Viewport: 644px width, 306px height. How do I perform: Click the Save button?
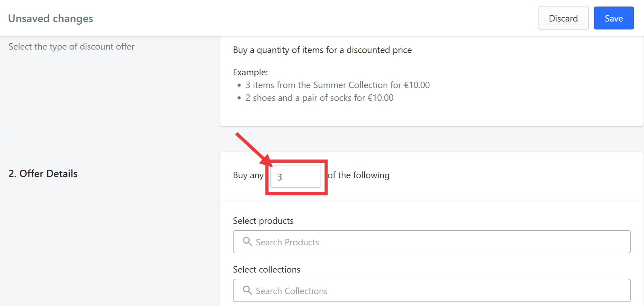(x=614, y=18)
